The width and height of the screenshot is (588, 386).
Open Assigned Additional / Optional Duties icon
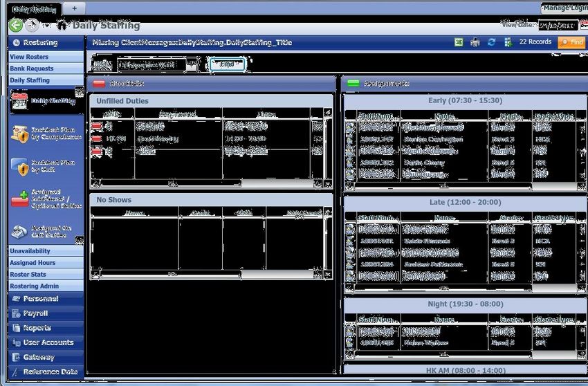19,199
